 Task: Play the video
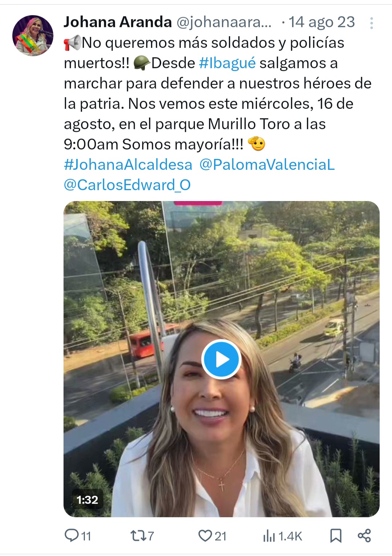(x=221, y=359)
